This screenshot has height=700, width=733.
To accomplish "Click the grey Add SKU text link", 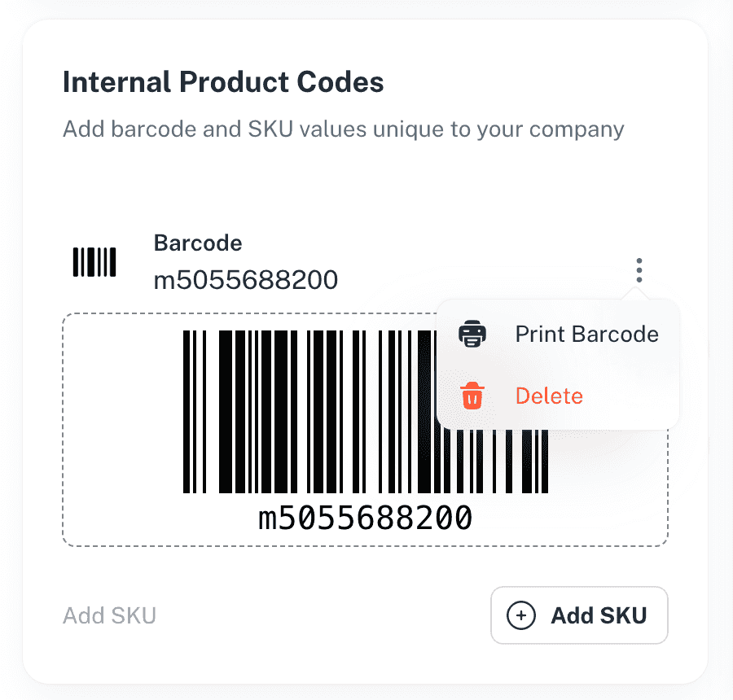I will (x=109, y=615).
